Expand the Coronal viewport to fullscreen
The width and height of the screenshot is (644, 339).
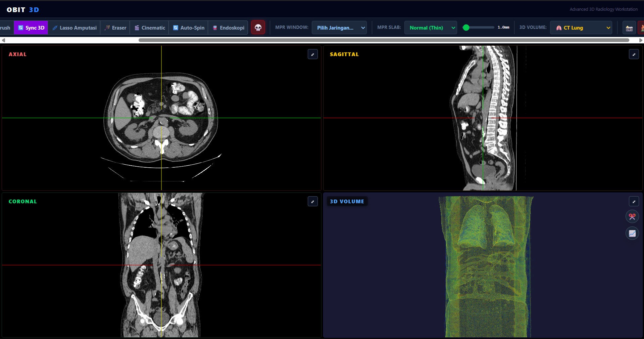click(313, 201)
